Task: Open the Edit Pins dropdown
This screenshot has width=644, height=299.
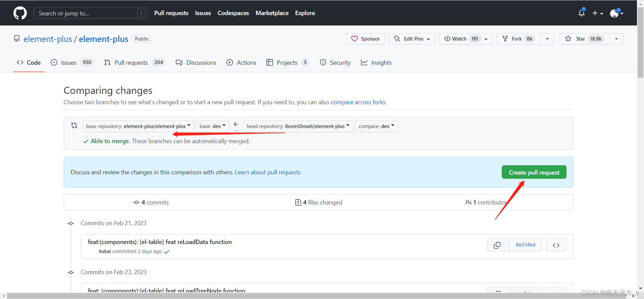Action: coord(412,39)
